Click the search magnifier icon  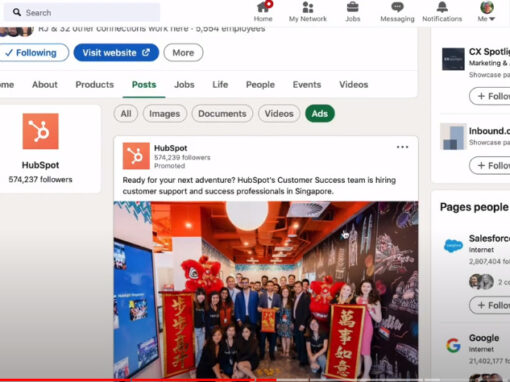pyautogui.click(x=17, y=12)
